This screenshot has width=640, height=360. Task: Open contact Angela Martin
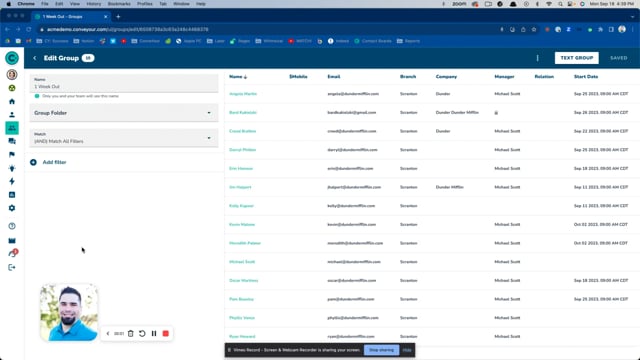pyautogui.click(x=243, y=94)
